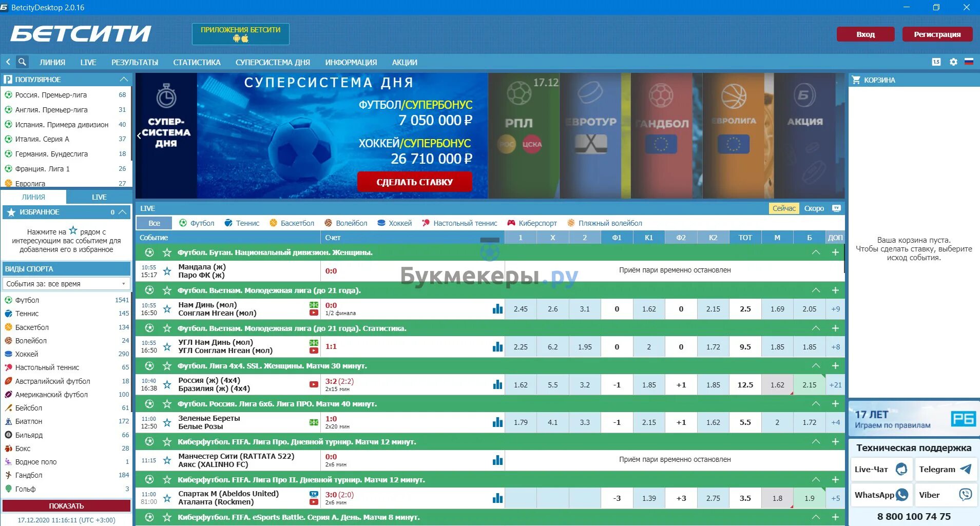Open the shopping cart Корзина icon
Image resolution: width=980 pixels, height=526 pixels.
(856, 80)
